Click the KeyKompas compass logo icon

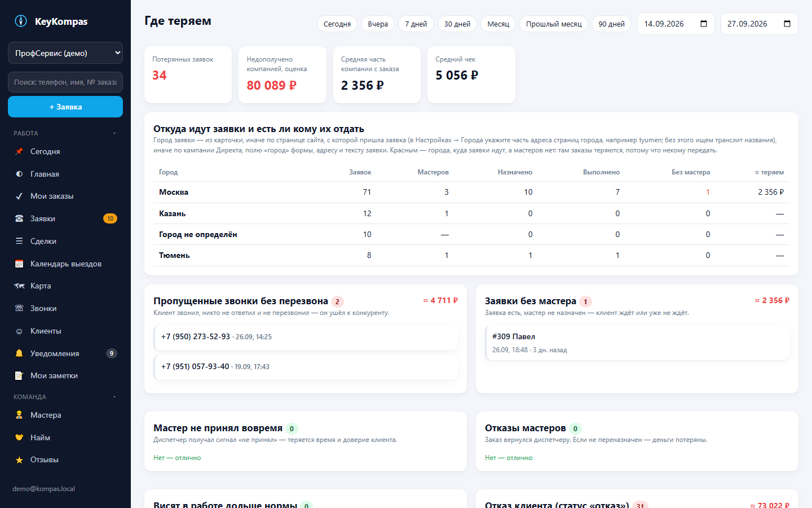pos(21,21)
